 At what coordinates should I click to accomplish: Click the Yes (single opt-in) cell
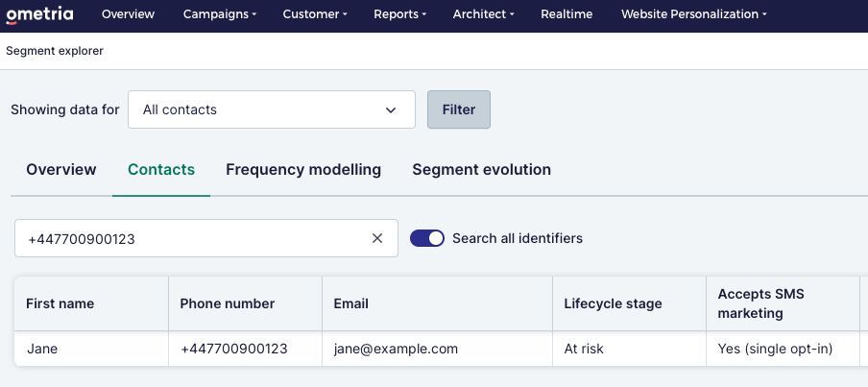(783, 349)
